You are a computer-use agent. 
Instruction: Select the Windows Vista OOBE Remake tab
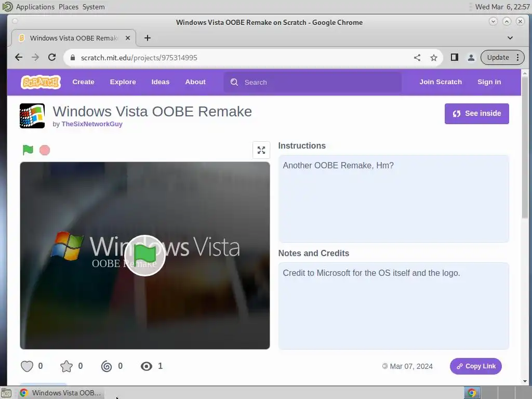pos(74,38)
